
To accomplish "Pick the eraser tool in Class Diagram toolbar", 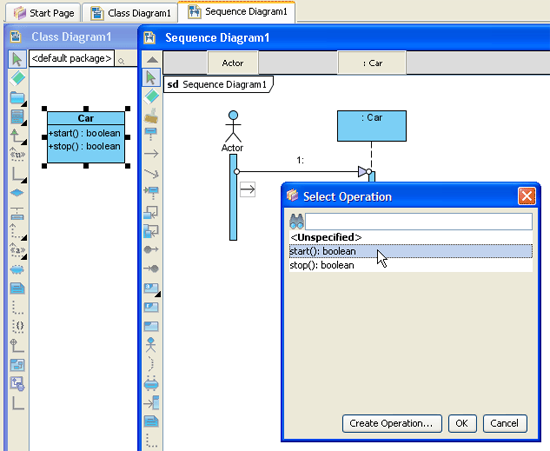I will (17, 78).
